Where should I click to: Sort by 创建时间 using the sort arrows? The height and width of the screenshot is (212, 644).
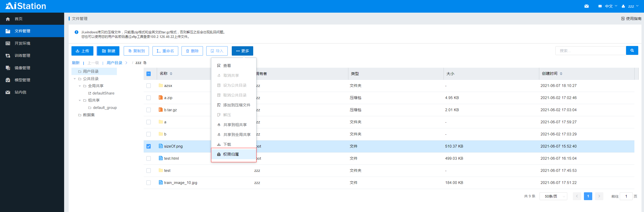(x=561, y=74)
